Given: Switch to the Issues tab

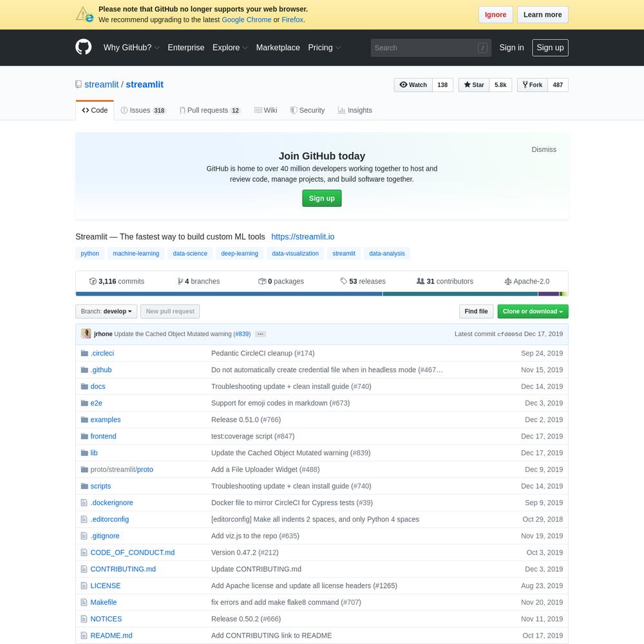Looking at the screenshot, I should pyautogui.click(x=143, y=110).
